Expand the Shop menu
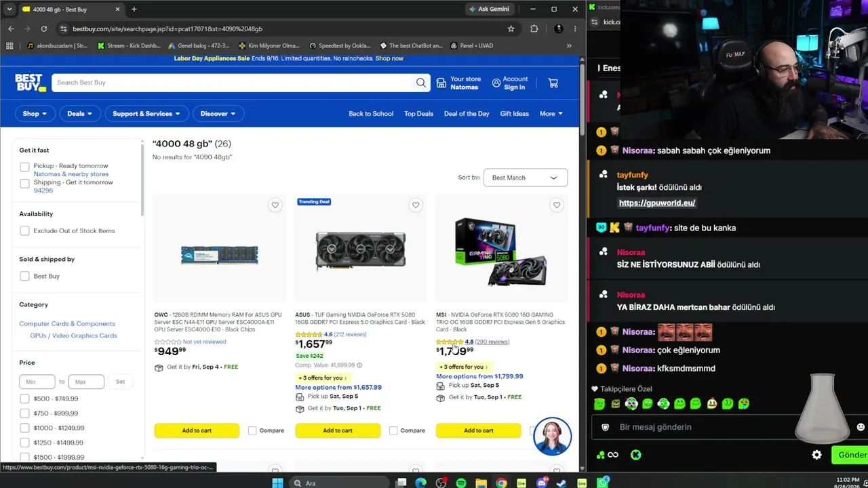 35,114
